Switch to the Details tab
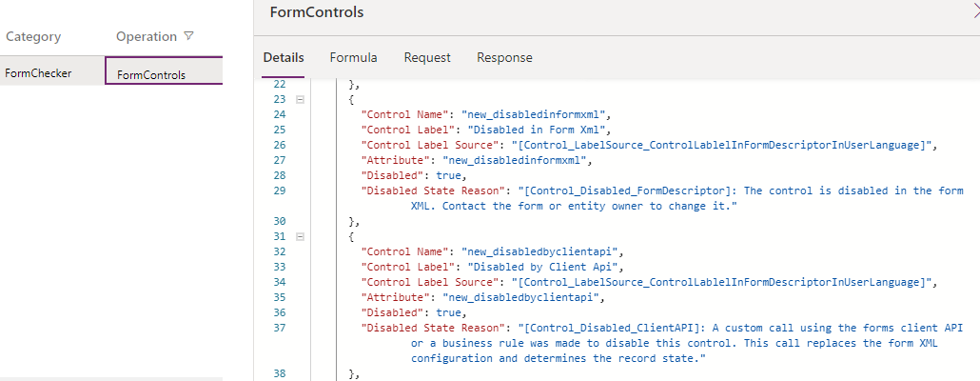The image size is (980, 381). (284, 57)
